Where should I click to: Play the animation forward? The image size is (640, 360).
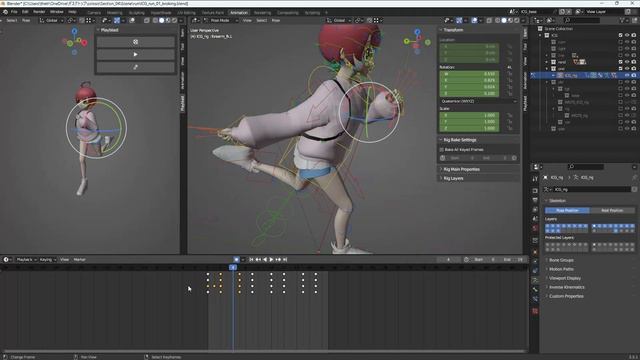click(271, 260)
